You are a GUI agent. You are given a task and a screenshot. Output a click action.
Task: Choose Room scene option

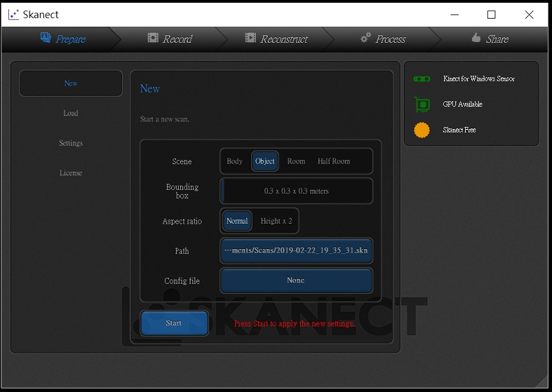click(296, 161)
